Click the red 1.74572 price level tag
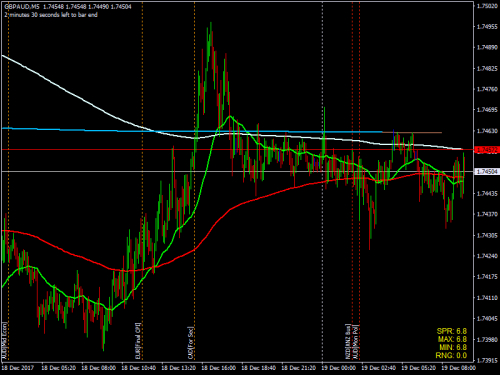500x375 pixels. point(486,150)
